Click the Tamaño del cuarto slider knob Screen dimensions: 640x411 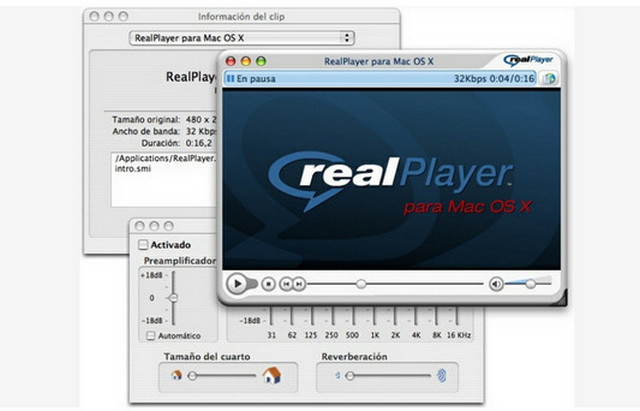(192, 376)
